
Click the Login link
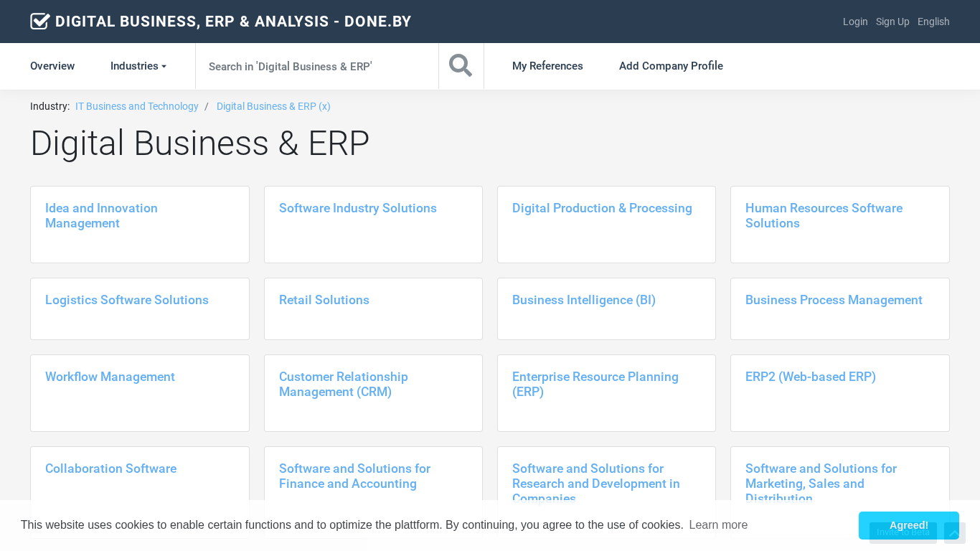click(x=855, y=22)
